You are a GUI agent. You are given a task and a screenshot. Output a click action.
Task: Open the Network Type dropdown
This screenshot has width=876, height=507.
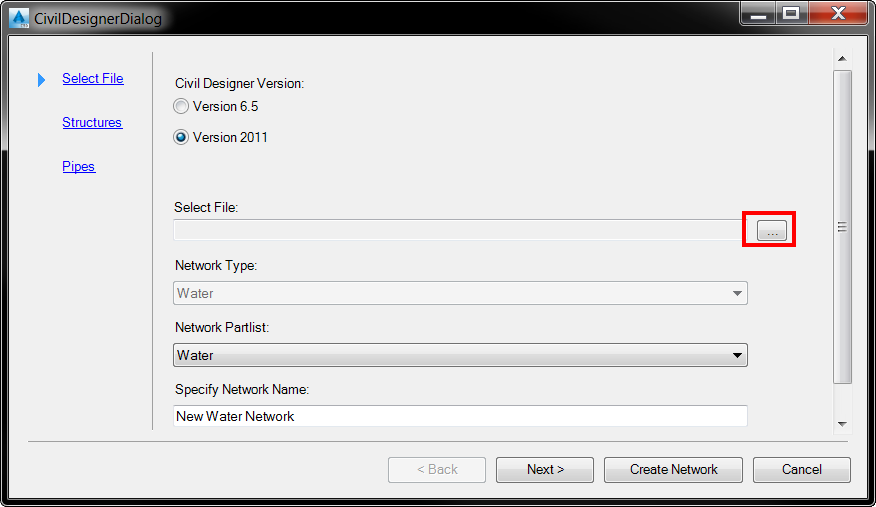click(x=460, y=293)
